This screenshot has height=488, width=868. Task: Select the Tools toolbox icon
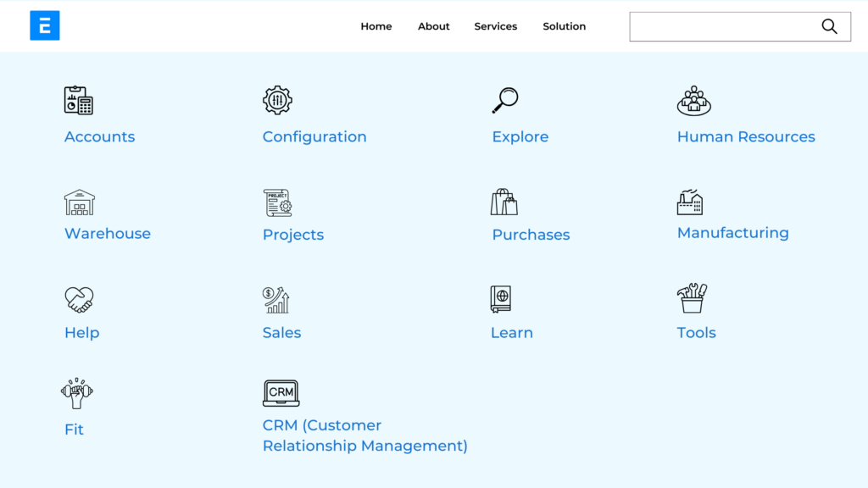click(x=692, y=299)
